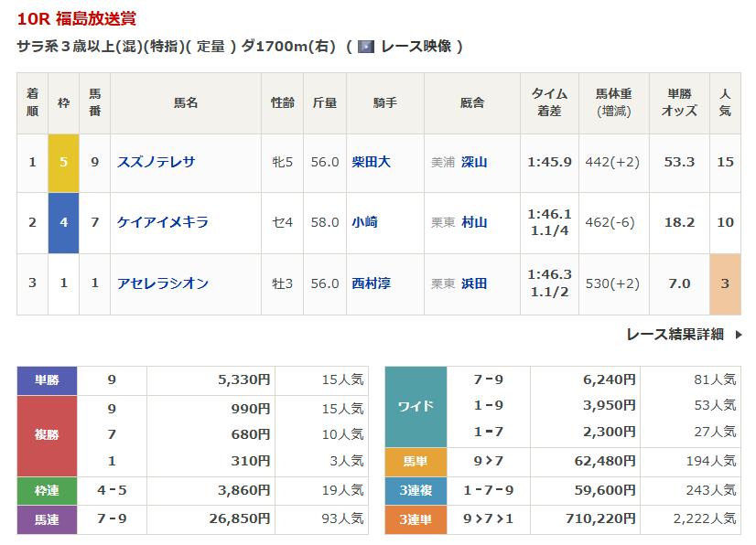Select jockey 柴田大 link
This screenshot has width=756, height=545.
371,162
